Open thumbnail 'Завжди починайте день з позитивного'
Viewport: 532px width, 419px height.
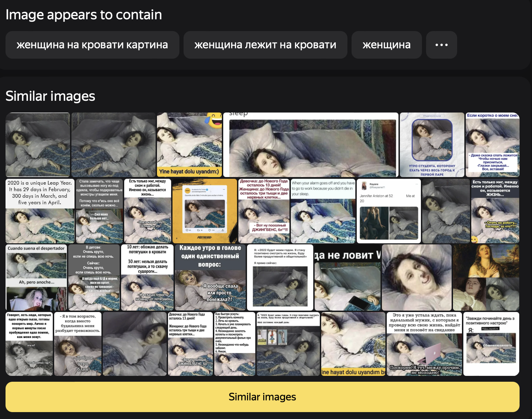click(x=491, y=344)
